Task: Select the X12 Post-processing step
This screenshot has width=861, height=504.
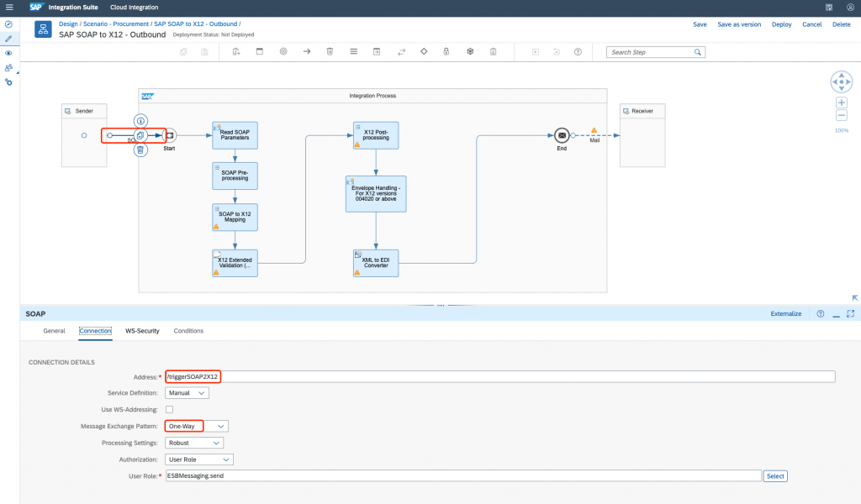Action: tap(376, 135)
